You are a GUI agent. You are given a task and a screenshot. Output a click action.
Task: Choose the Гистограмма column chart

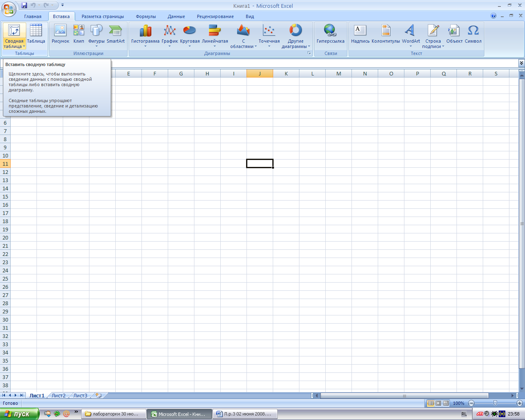(145, 35)
